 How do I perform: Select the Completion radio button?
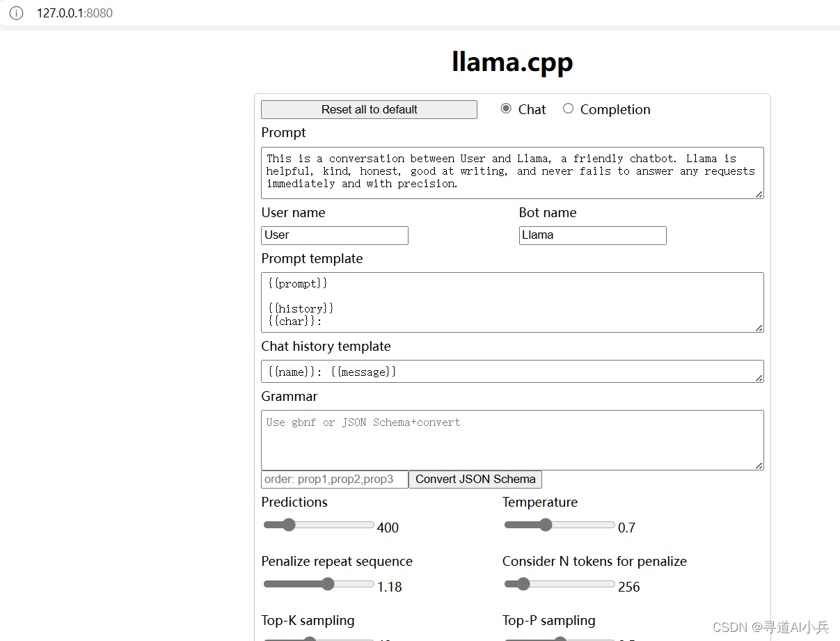pos(568,109)
